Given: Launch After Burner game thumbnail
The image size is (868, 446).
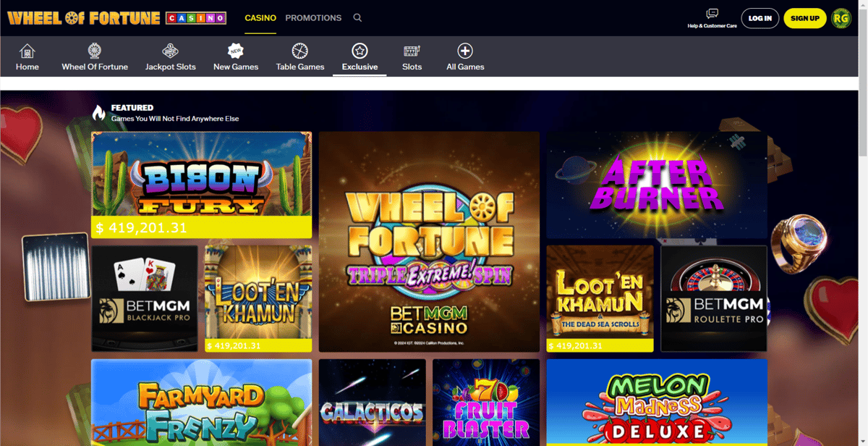Looking at the screenshot, I should tap(657, 185).
